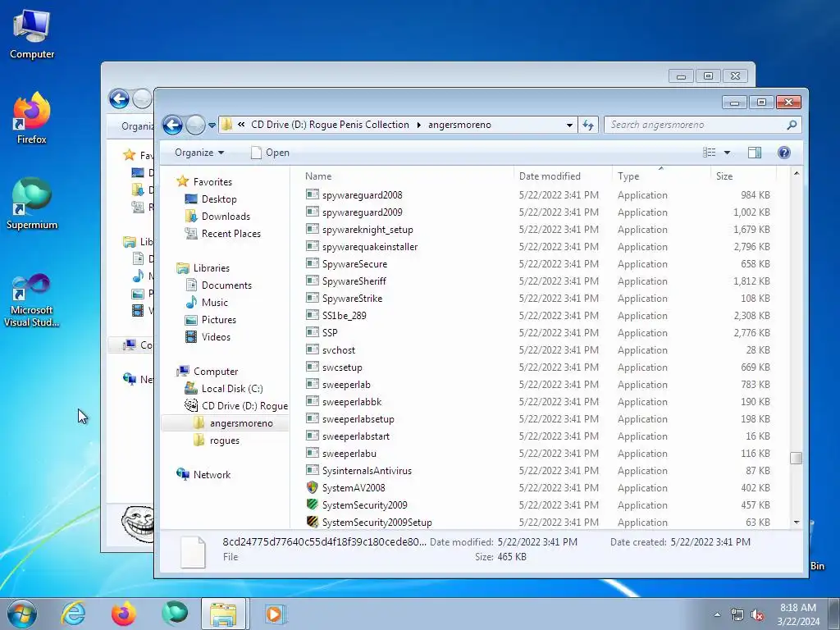Click the Open toolbar button
Viewport: 840px width, 630px height.
point(271,153)
